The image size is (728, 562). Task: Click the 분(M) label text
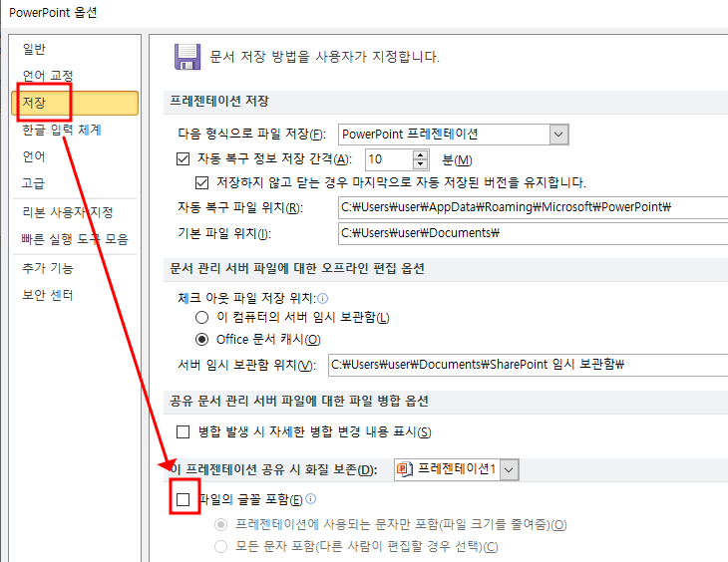pos(457,160)
